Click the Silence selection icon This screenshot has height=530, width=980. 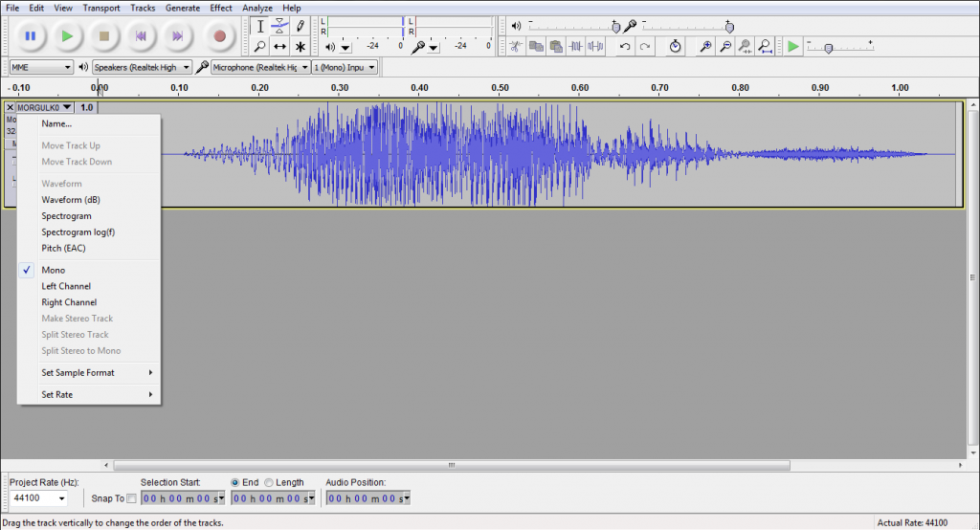595,46
